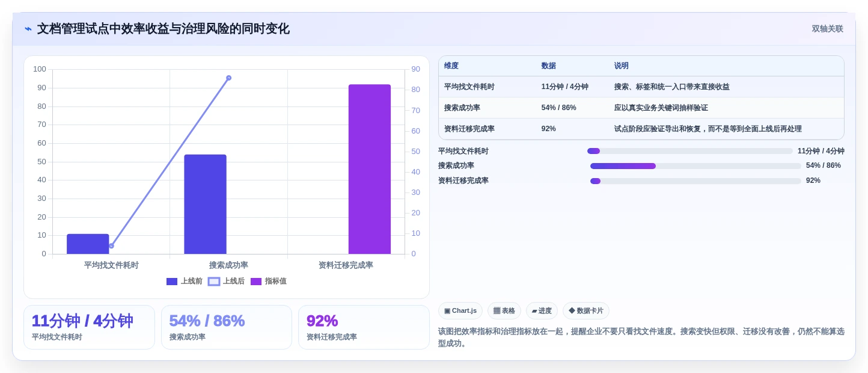Click the dashboard title 文档管理试点中效率收益
Image resolution: width=868 pixels, height=373 pixels.
(164, 29)
